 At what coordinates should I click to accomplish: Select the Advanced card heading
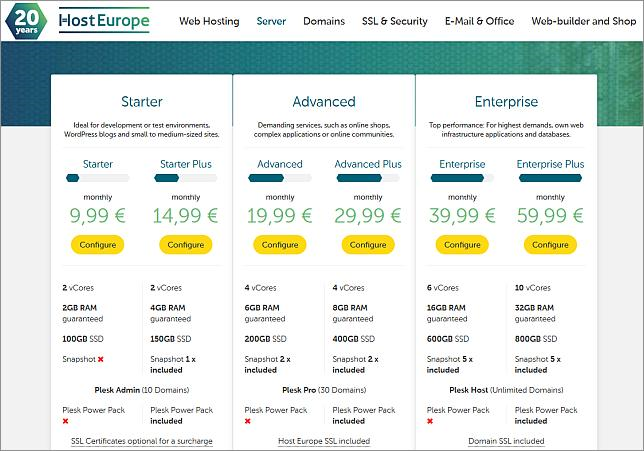(324, 101)
